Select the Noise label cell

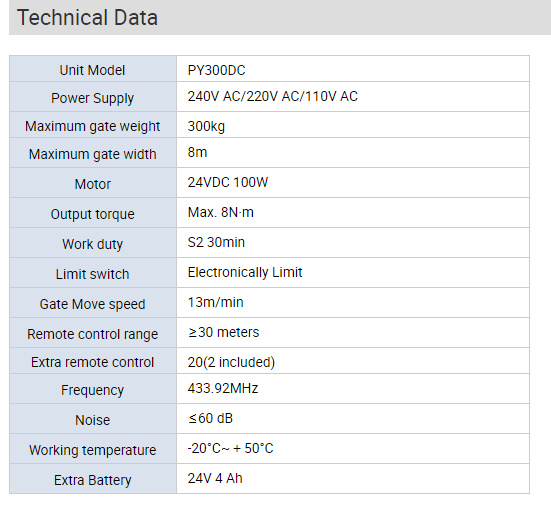coord(93,419)
